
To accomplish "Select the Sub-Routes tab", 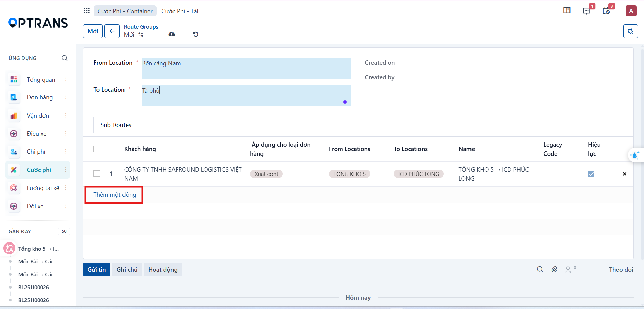I will pos(116,125).
